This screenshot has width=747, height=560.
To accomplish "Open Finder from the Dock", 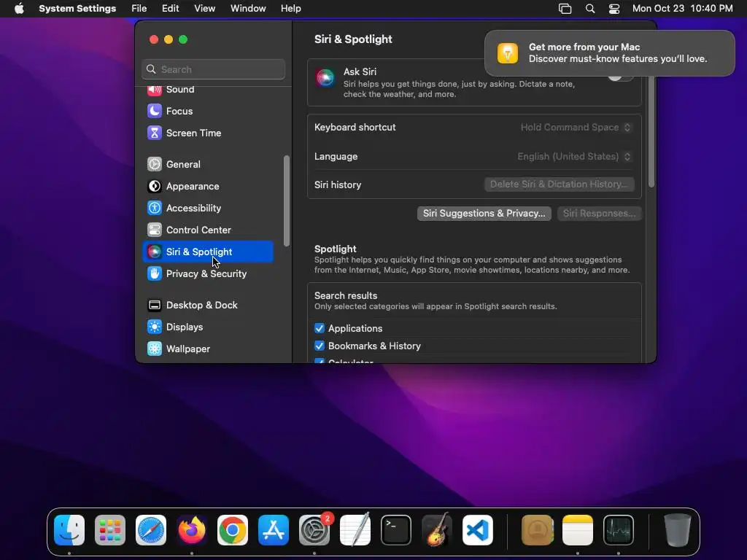I will coord(69,530).
